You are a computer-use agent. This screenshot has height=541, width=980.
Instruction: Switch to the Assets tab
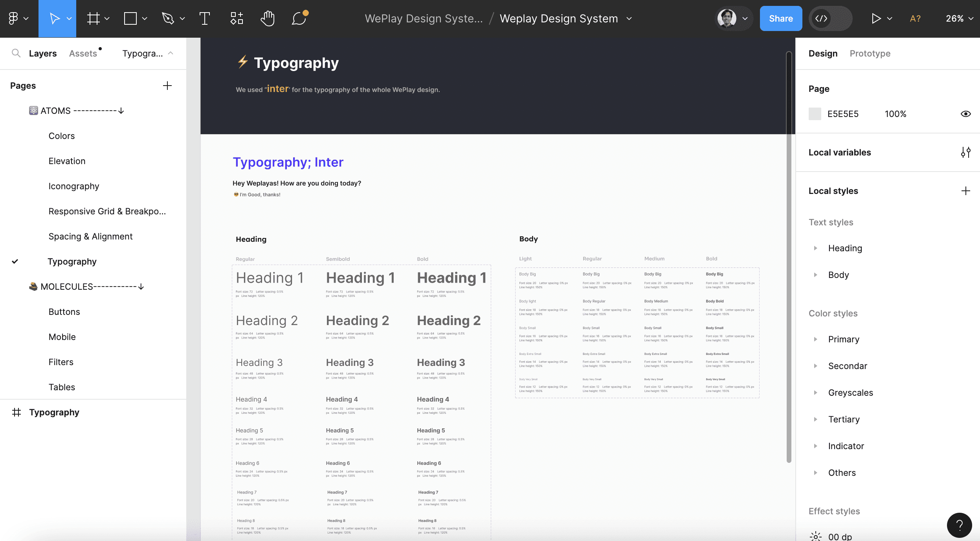(x=83, y=53)
